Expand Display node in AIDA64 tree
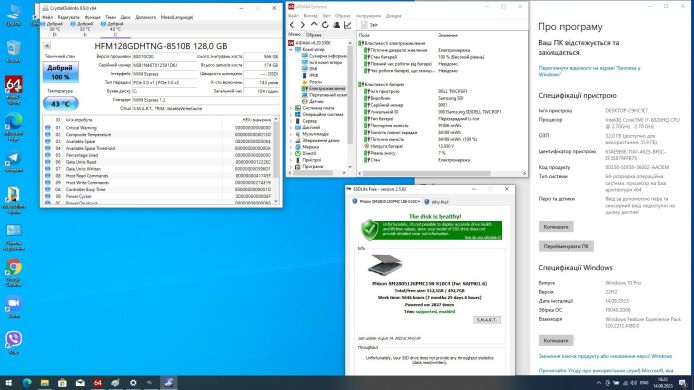Viewport: 694px width, 390px height. click(x=291, y=127)
